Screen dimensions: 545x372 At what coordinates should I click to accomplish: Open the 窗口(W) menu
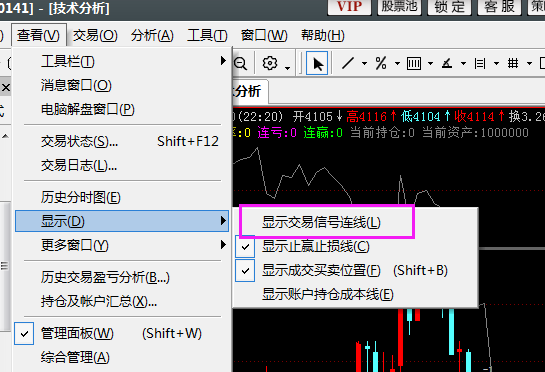pos(264,35)
